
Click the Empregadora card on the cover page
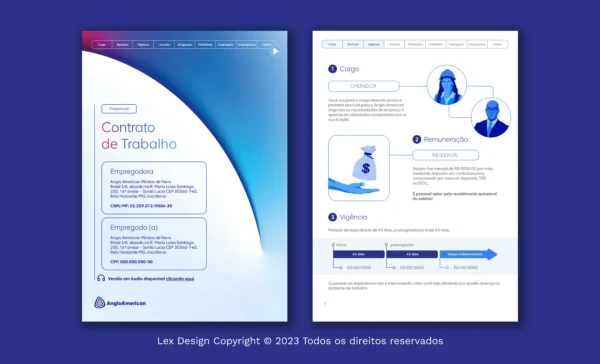click(x=154, y=188)
